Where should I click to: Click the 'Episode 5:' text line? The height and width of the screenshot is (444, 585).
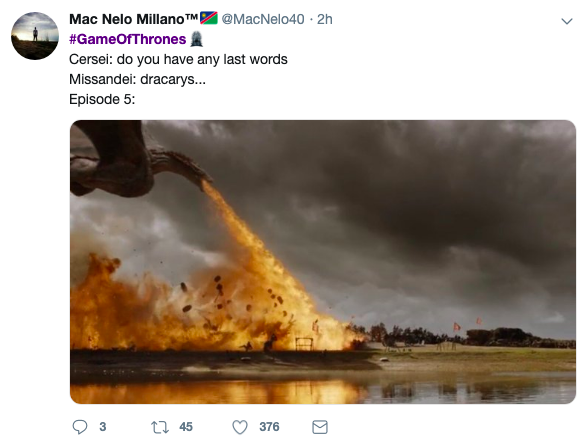(x=102, y=99)
